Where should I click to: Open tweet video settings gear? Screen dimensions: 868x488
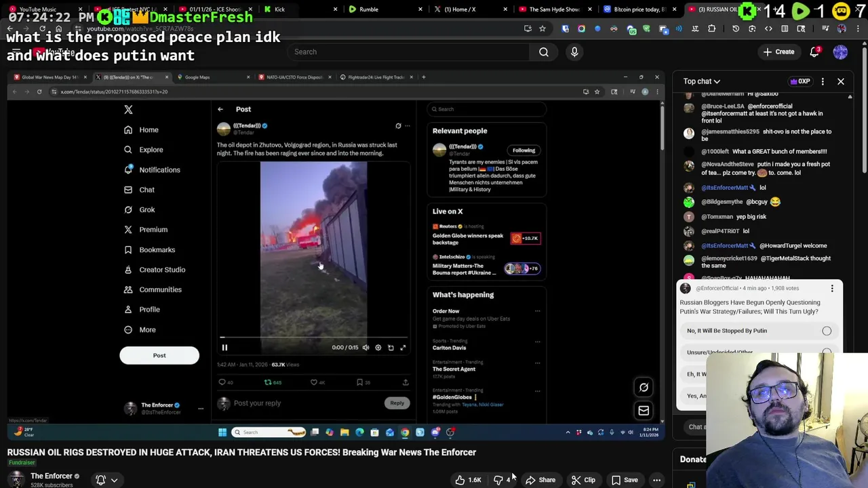point(378,348)
